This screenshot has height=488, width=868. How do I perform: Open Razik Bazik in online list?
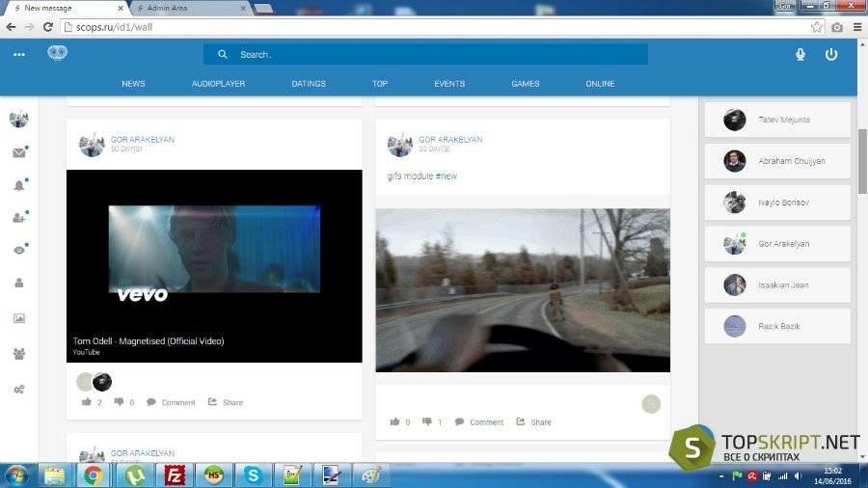(777, 326)
